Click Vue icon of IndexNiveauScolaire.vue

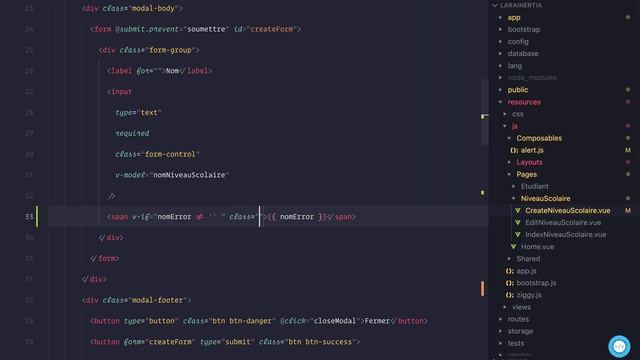tap(518, 235)
